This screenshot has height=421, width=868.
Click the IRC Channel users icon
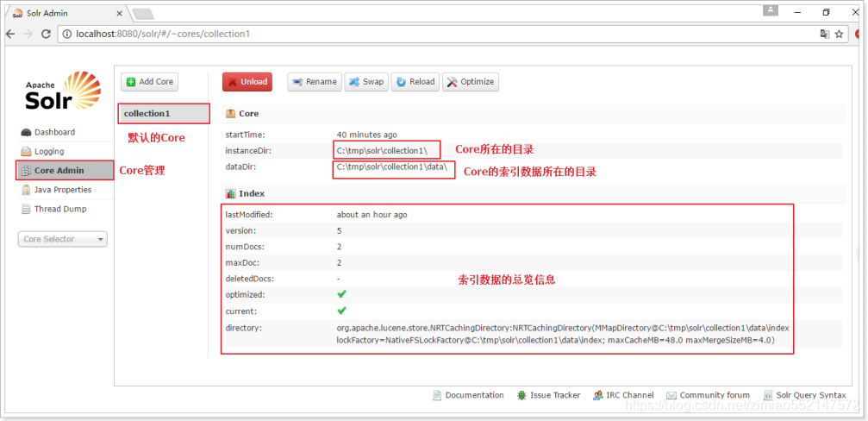598,395
